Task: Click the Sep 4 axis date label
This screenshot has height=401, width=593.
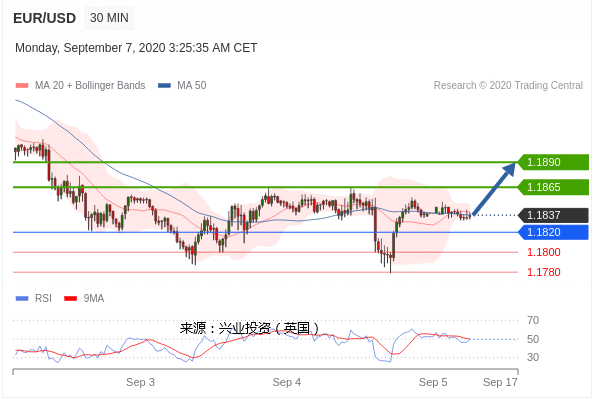Action: pos(287,382)
